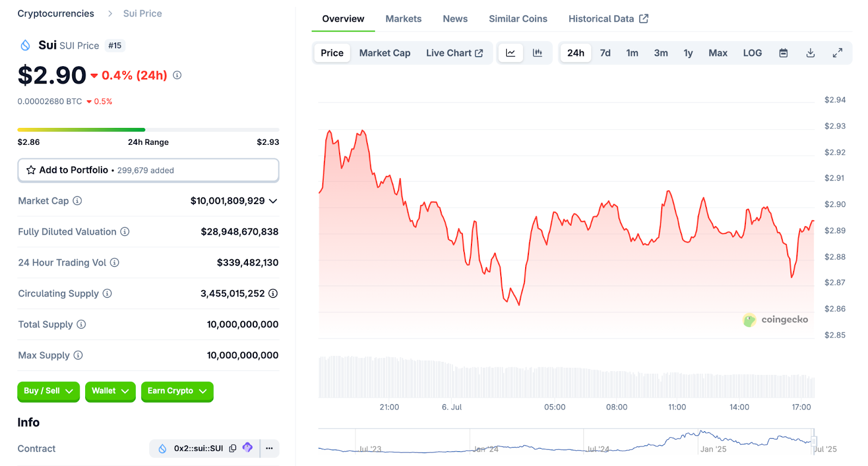Viewport: 868px width, 466px height.
Task: Click the 0x2::sui::SUI contract text
Action: [199, 449]
